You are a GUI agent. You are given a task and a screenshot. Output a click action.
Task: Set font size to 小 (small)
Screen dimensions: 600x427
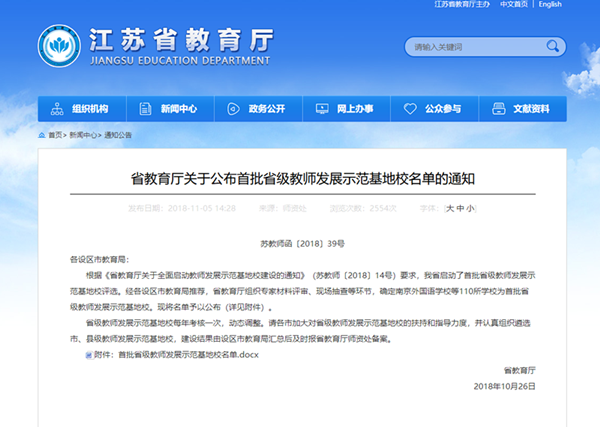tap(471, 208)
